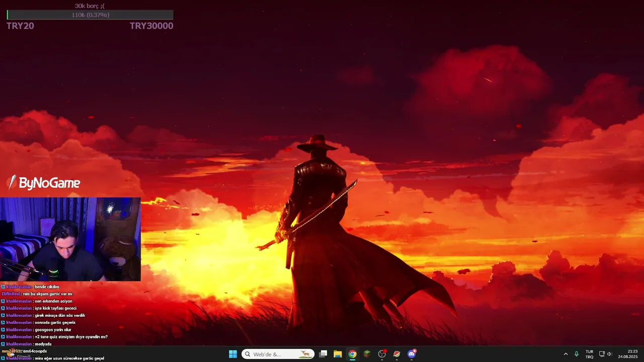Click the streamer webcam feed

tap(70, 239)
